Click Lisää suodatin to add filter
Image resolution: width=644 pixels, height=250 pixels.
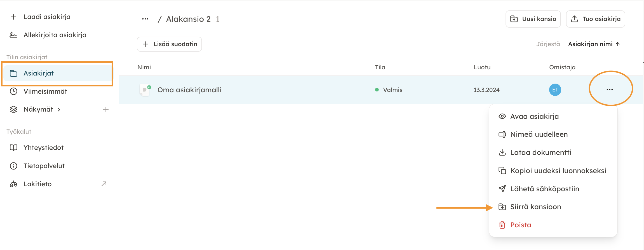click(170, 44)
